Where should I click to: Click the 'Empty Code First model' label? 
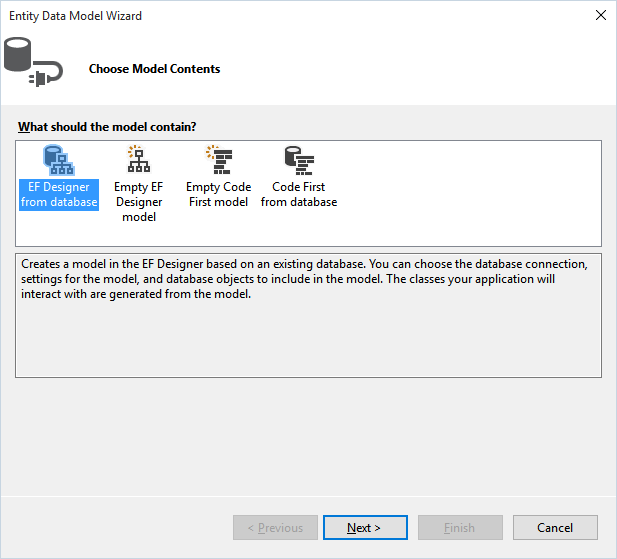[x=219, y=194]
